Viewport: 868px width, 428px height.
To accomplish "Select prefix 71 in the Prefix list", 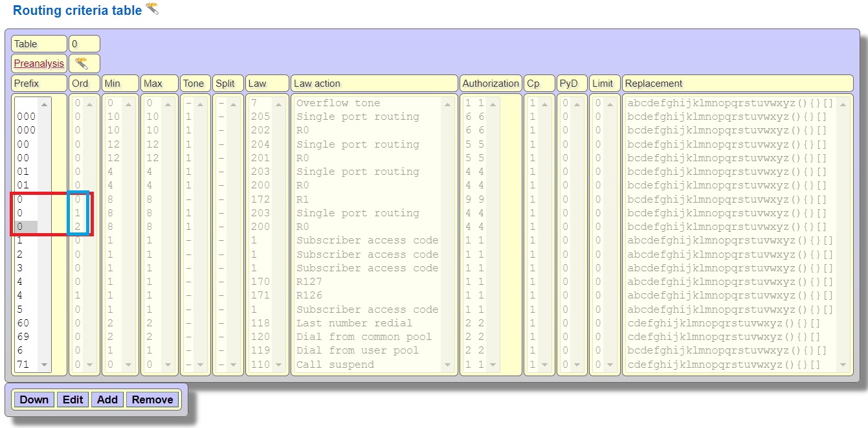I will click(23, 365).
